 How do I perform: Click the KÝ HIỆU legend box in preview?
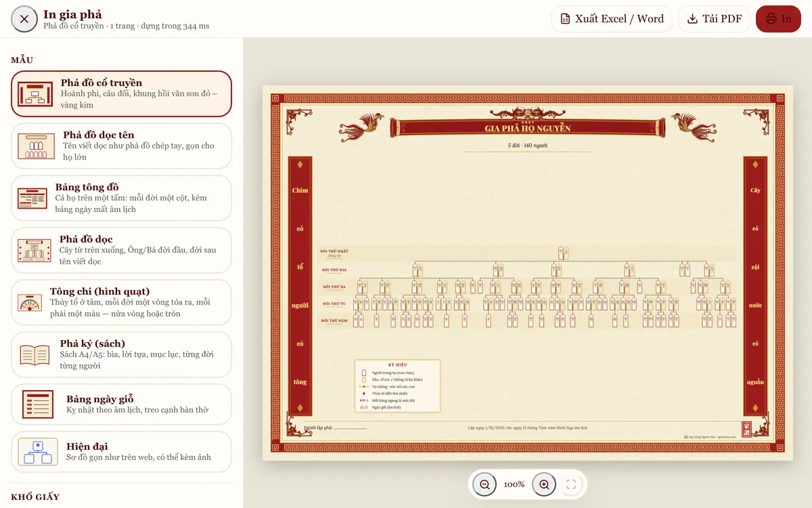coord(397,386)
